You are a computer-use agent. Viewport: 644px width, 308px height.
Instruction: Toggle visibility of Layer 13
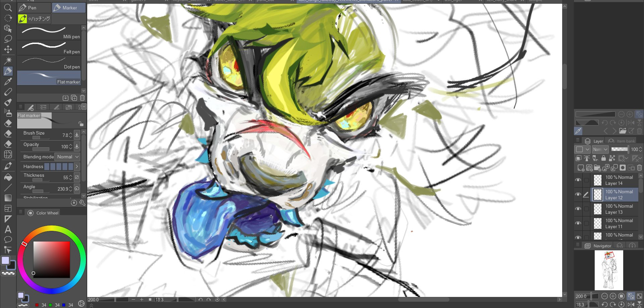(x=578, y=209)
